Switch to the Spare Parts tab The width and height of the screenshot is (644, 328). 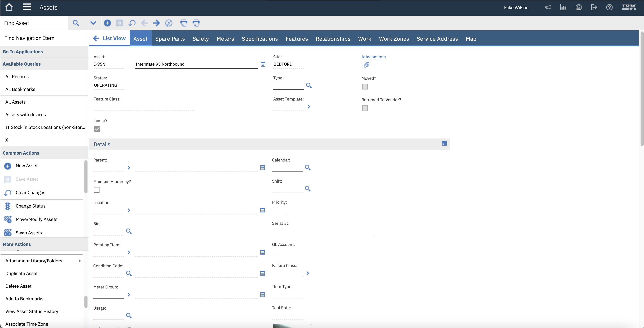point(170,39)
